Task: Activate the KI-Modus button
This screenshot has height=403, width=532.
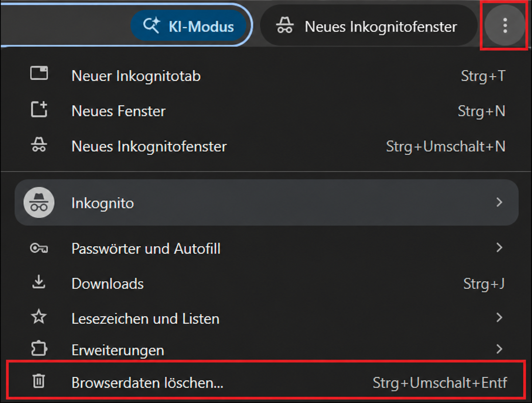Action: click(189, 26)
